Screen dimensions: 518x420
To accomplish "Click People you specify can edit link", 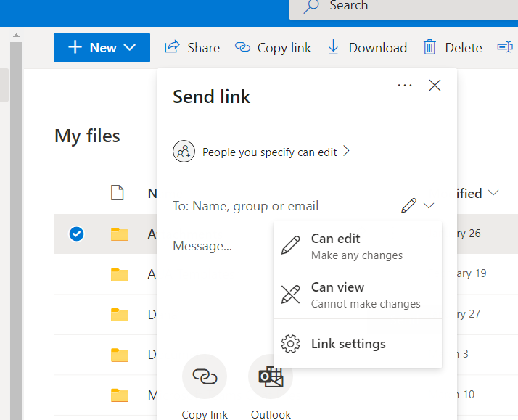I will click(x=269, y=152).
